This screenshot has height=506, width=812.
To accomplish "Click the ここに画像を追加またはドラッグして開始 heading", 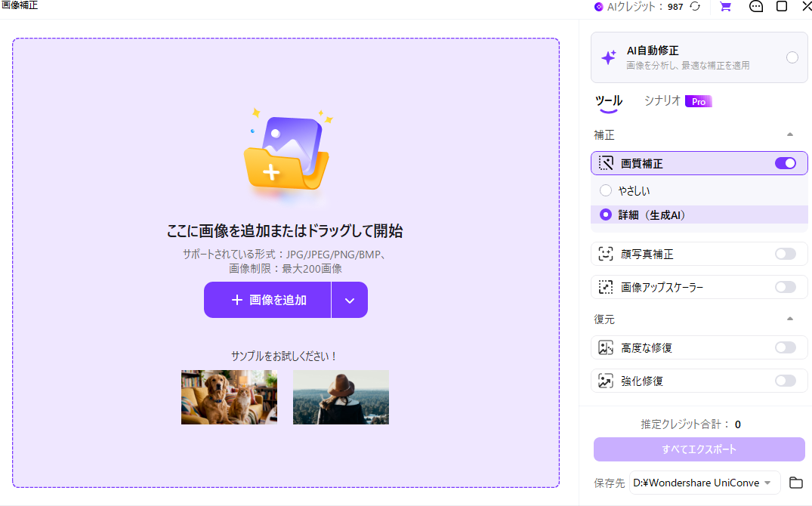I will pos(285,231).
